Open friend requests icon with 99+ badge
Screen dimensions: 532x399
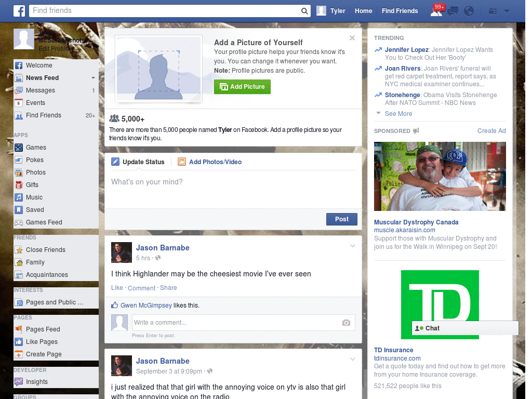click(436, 10)
